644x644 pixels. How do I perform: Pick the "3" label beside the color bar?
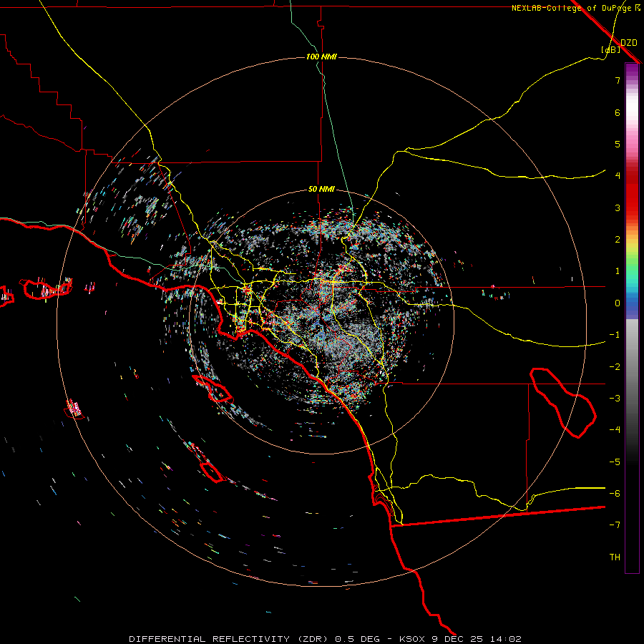618,208
